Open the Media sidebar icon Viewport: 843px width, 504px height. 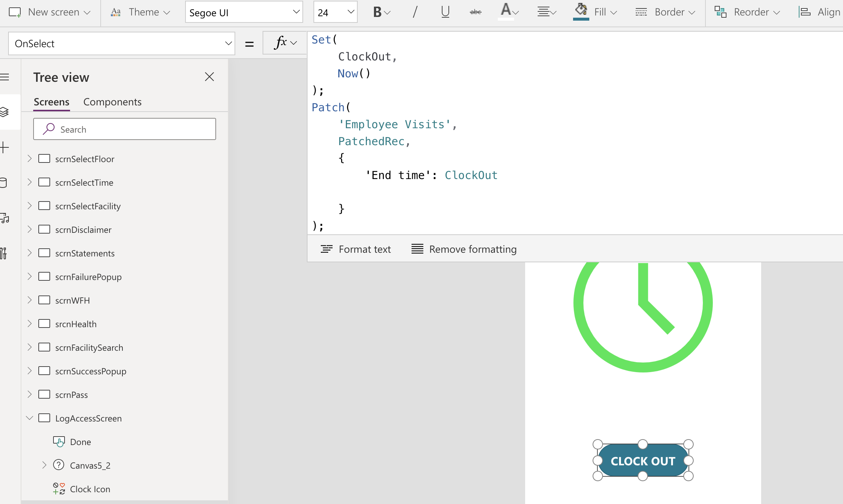5,218
